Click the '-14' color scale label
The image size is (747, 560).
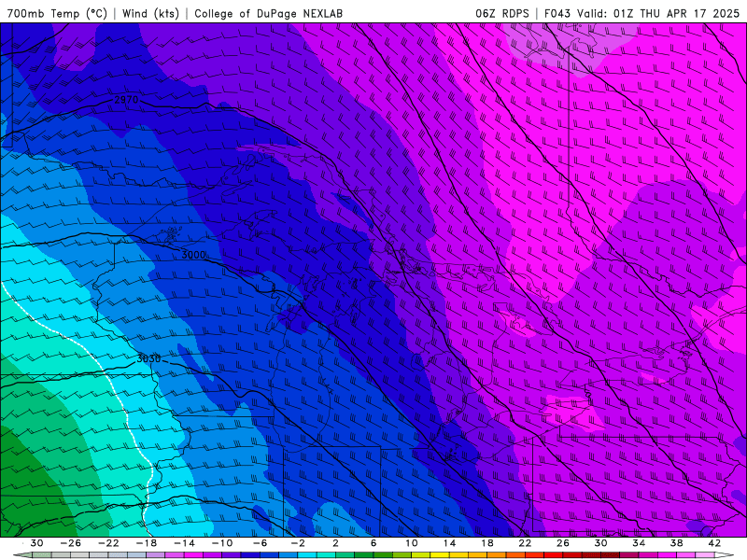pos(184,543)
